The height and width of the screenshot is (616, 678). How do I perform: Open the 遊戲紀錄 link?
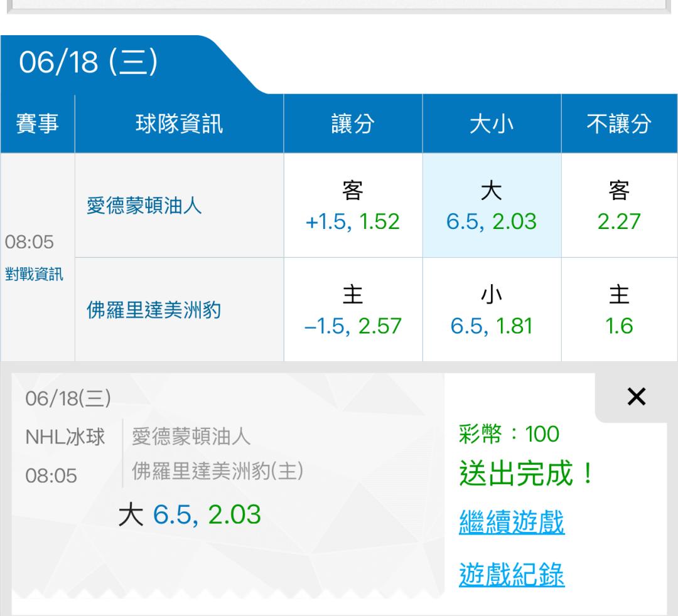[512, 574]
